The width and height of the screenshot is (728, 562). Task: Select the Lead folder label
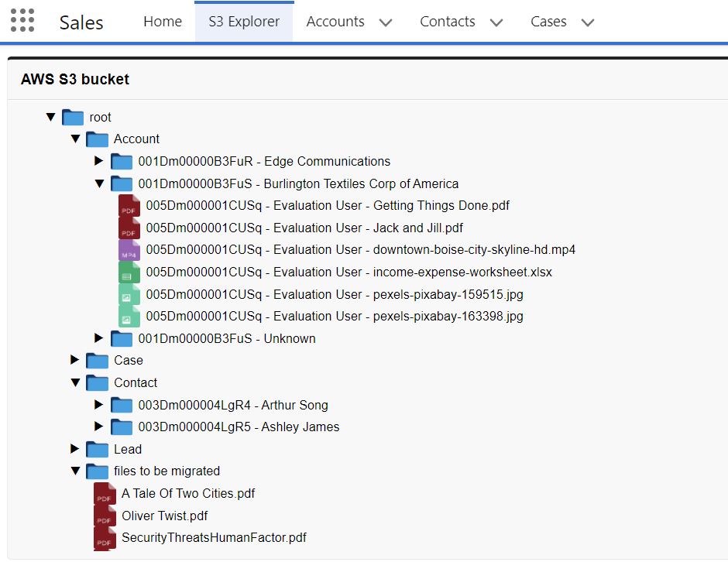coord(128,449)
